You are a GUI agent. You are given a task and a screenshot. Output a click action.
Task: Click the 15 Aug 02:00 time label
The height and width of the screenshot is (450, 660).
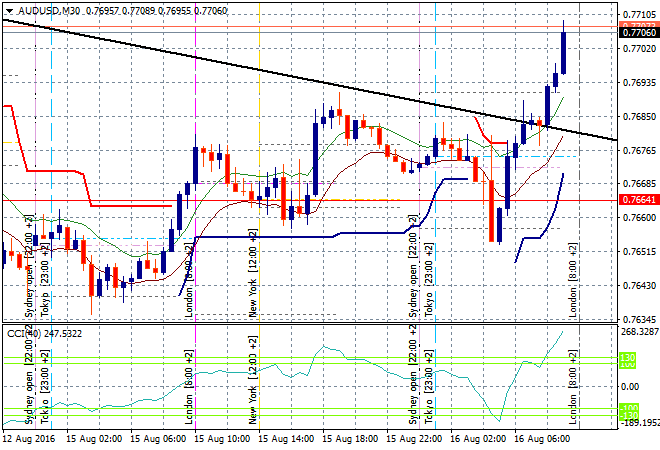click(94, 439)
